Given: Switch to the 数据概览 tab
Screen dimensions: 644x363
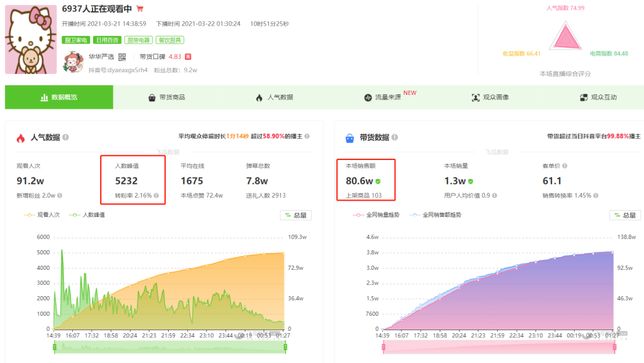Looking at the screenshot, I should point(58,97).
